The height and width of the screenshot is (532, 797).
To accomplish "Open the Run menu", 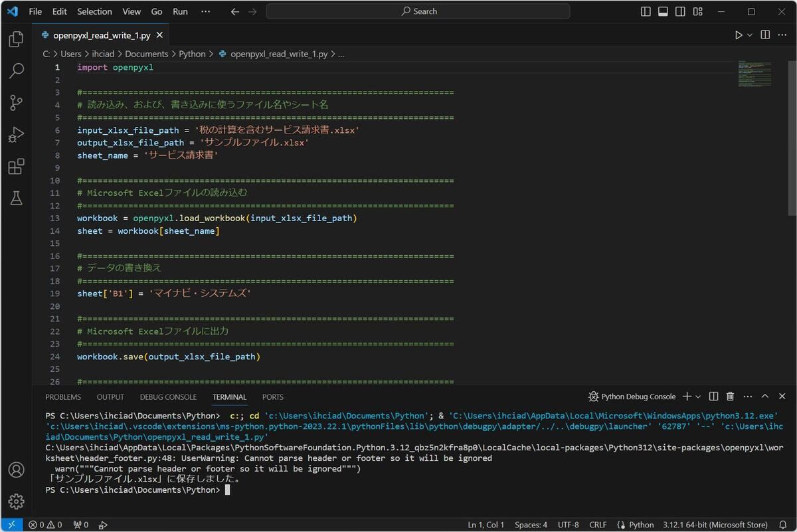I will 180,11.
